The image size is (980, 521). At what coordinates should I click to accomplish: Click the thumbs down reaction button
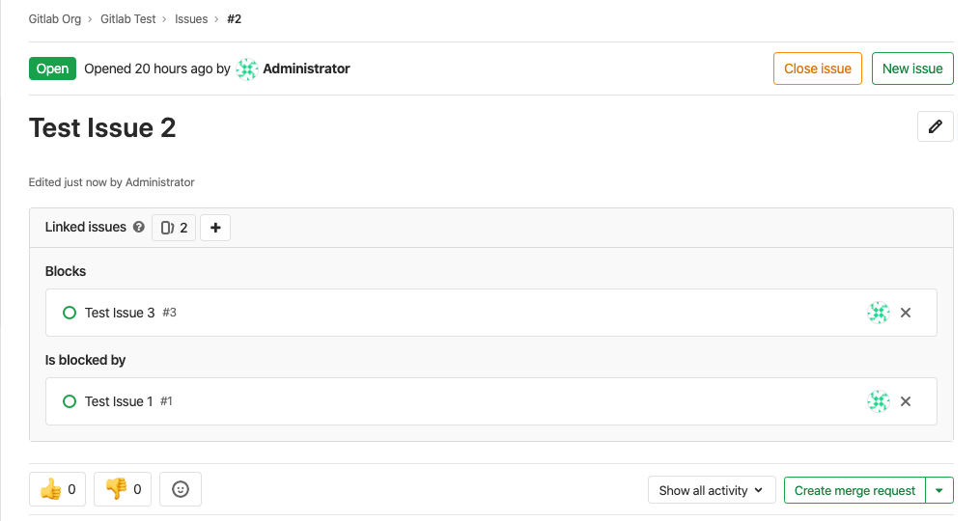[123, 489]
